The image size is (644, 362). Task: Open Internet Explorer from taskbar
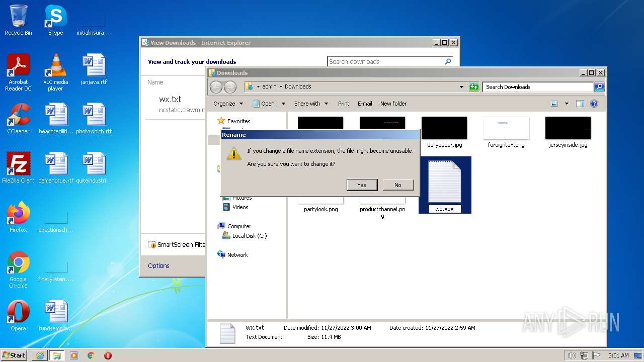click(x=40, y=355)
